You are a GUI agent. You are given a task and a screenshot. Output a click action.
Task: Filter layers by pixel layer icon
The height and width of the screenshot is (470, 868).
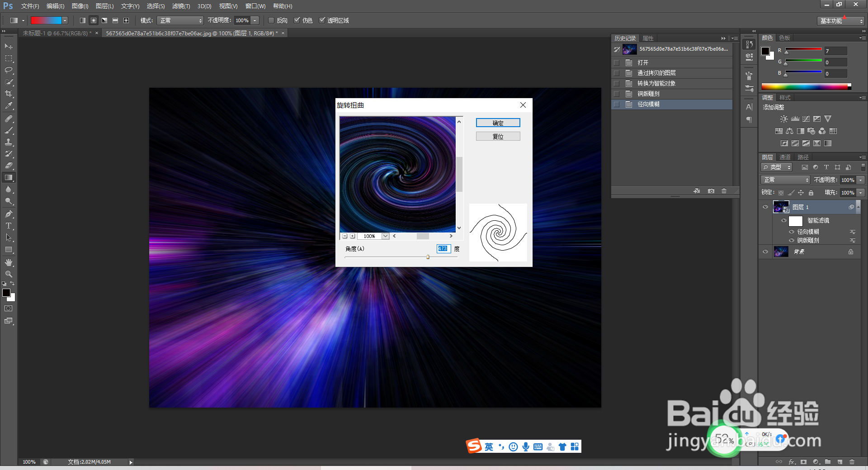tap(805, 167)
